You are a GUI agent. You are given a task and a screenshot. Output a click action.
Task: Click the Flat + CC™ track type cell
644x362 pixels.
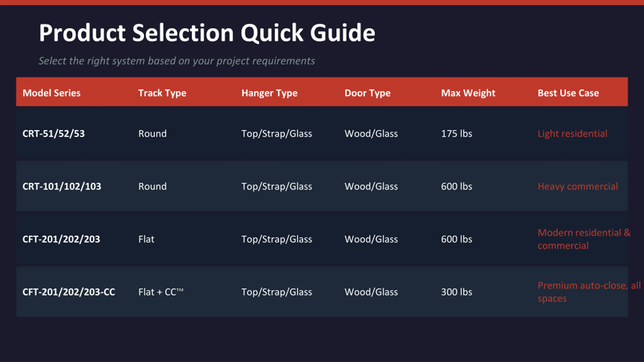pyautogui.click(x=161, y=292)
